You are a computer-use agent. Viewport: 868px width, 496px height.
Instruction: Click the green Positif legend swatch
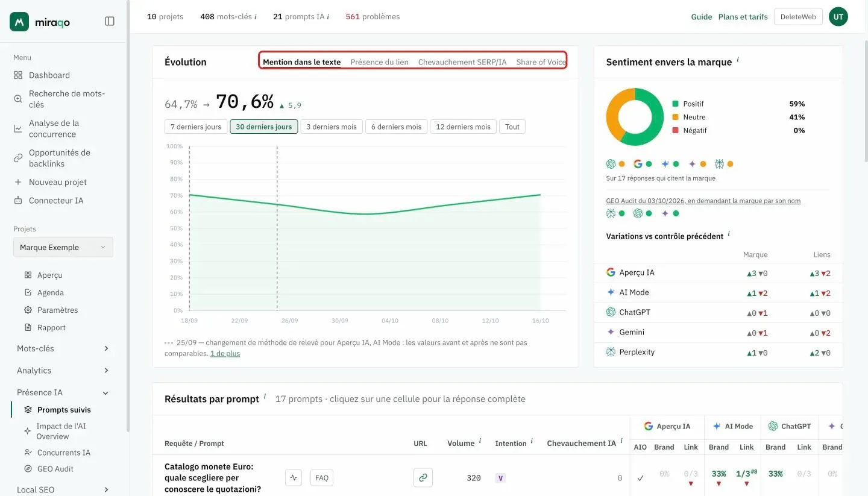pyautogui.click(x=676, y=104)
